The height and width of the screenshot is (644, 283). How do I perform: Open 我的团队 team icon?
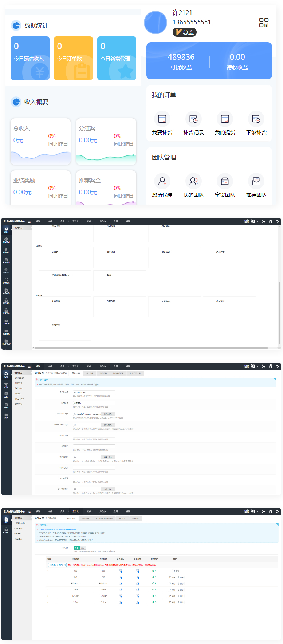click(x=193, y=181)
